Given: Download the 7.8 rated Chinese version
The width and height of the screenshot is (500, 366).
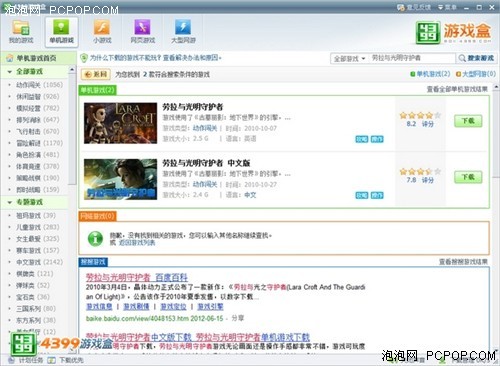Looking at the screenshot, I should pyautogui.click(x=468, y=177).
